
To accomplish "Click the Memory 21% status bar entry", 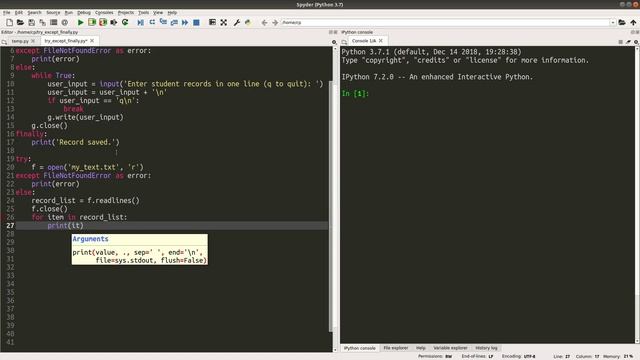I will pos(618,357).
